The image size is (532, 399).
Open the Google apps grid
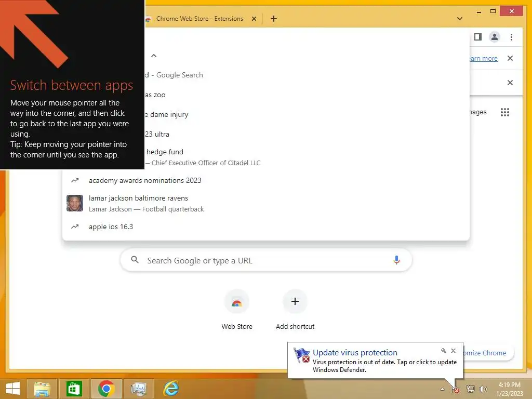[x=505, y=112]
